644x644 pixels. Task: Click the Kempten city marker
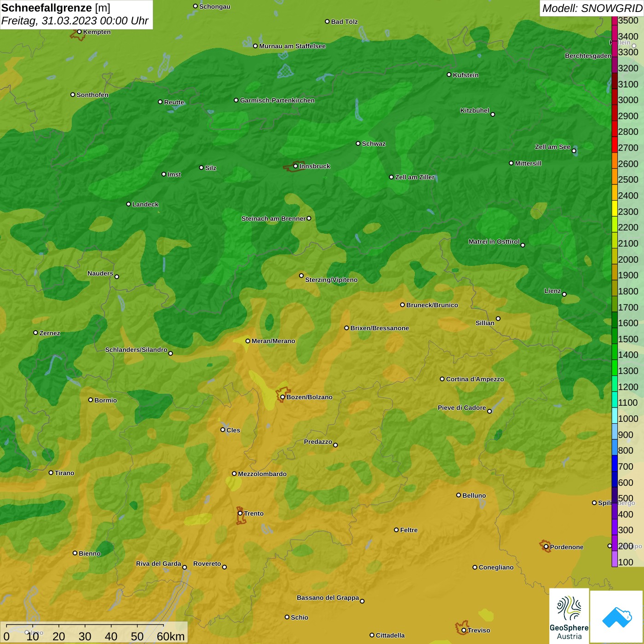79,32
